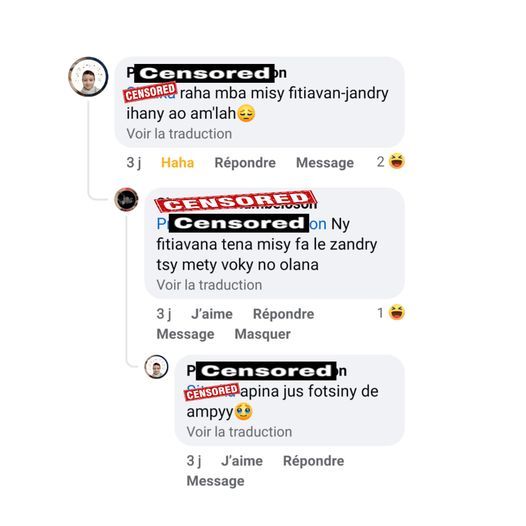
Task: Toggle the orange Haha reaction on first comment
Action: (x=177, y=163)
